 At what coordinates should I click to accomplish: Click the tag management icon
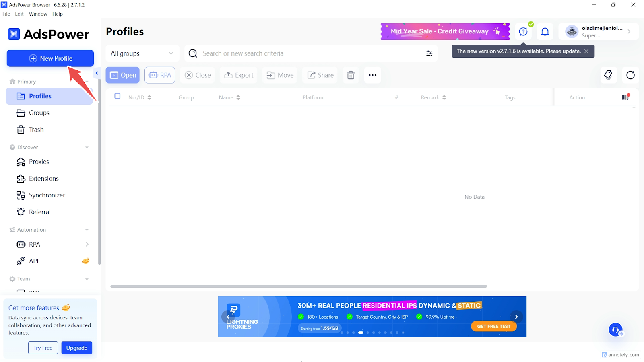click(608, 75)
